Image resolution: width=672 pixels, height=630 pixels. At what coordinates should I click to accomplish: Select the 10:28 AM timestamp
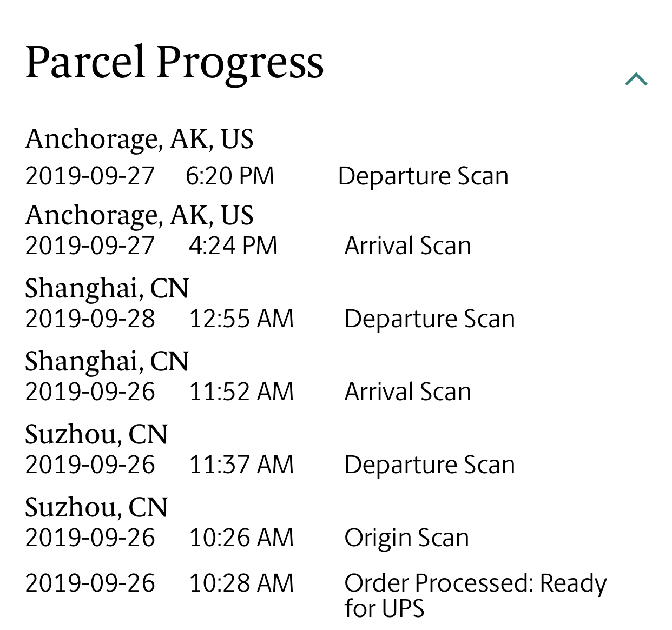[241, 583]
